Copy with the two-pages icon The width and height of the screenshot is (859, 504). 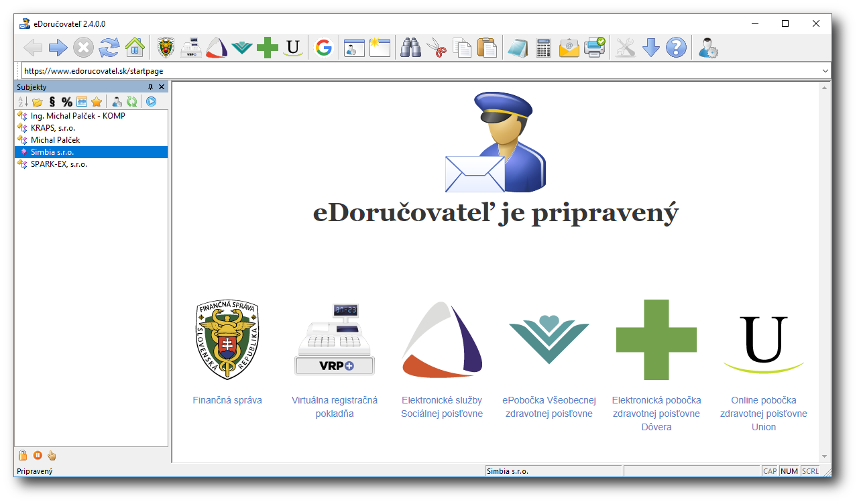461,48
